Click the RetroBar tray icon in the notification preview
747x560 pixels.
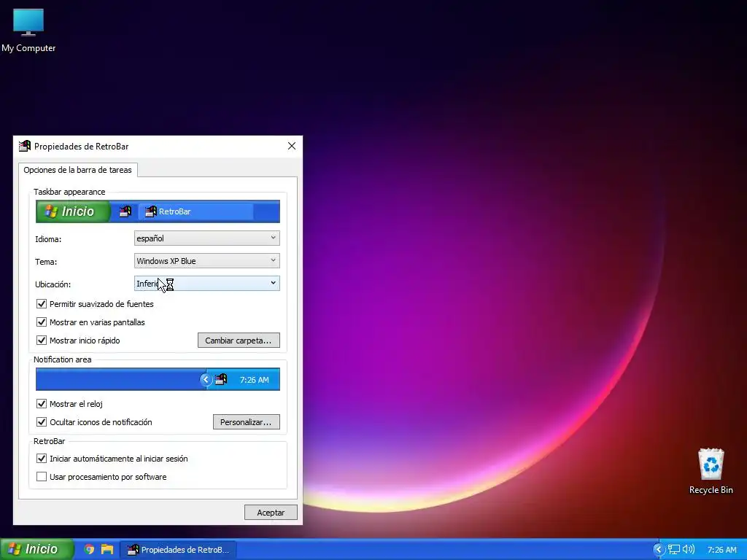point(220,379)
